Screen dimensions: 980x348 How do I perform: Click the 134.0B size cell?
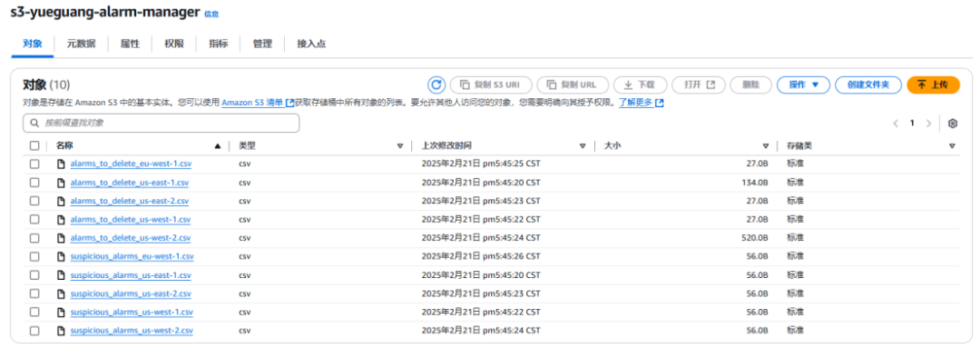click(754, 183)
